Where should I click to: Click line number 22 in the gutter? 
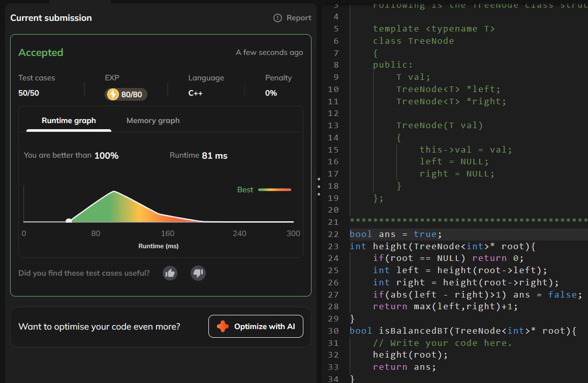point(333,234)
